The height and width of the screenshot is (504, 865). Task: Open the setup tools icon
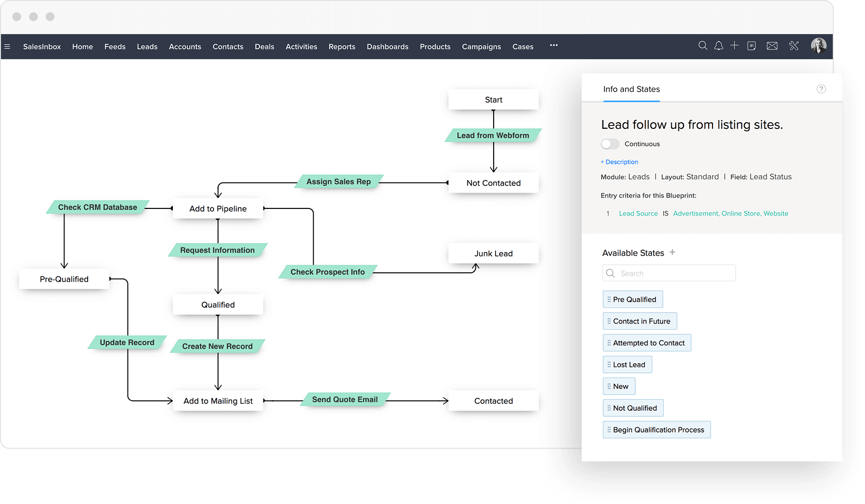(794, 45)
